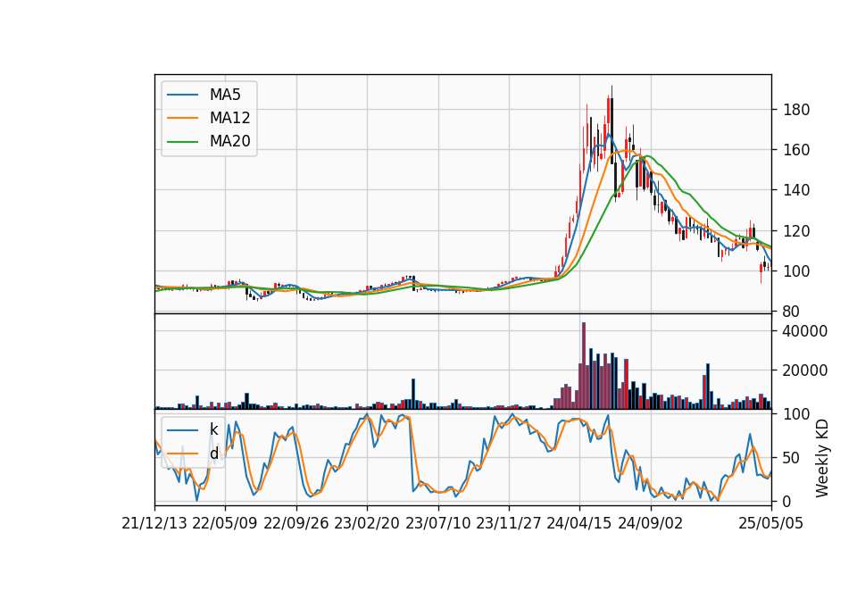Click the 24/09/02 date axis label
This screenshot has width=857, height=616.
point(651,523)
